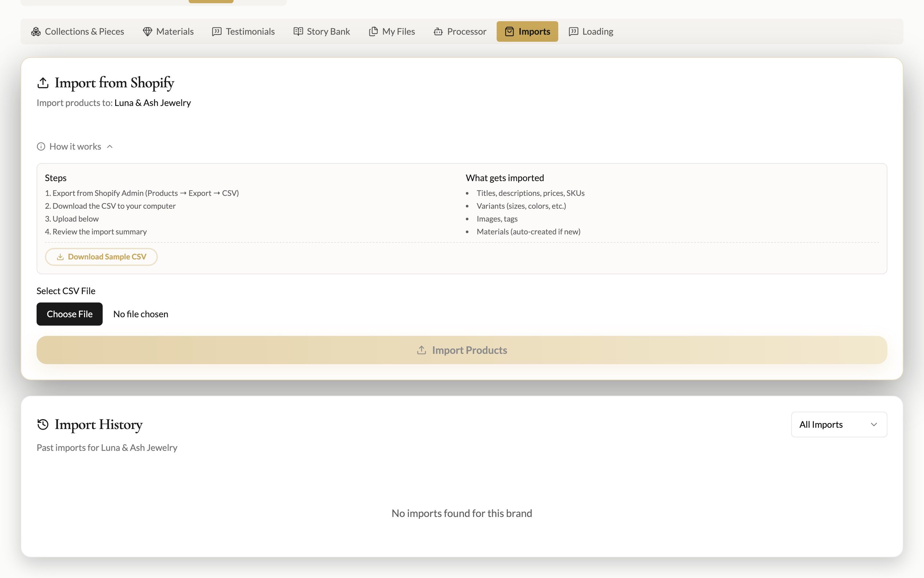Click the Select CSV File label

[66, 291]
